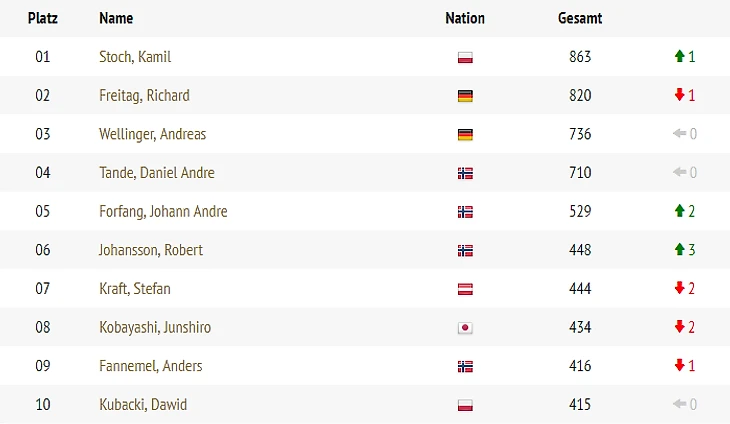The width and height of the screenshot is (730, 424).
Task: Click red down arrow for Fannemel, Anders
Action: point(679,365)
